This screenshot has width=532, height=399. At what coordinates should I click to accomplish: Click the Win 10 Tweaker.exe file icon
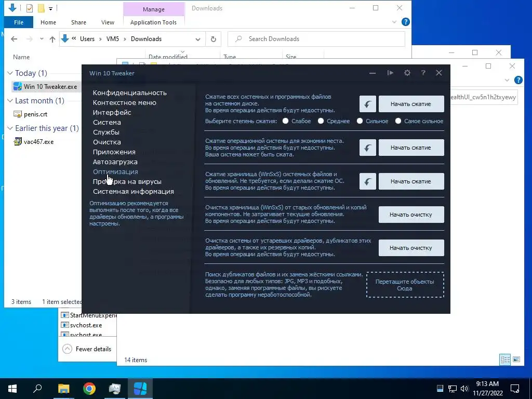click(x=18, y=87)
